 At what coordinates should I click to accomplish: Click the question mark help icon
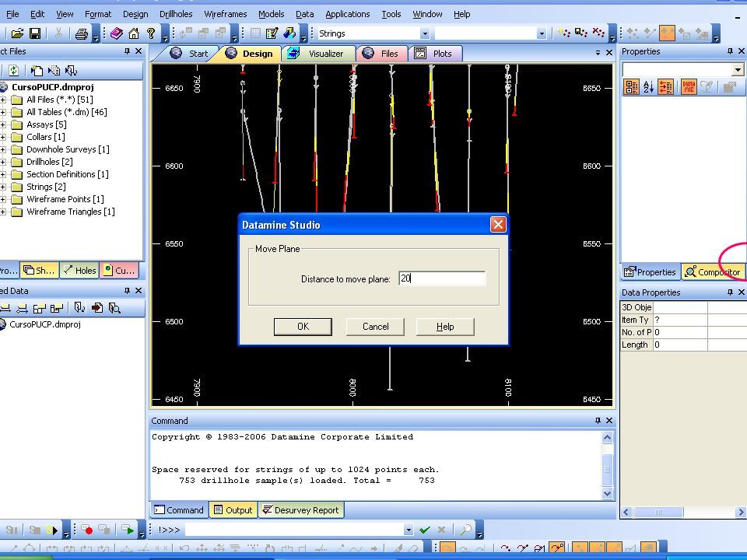click(151, 33)
